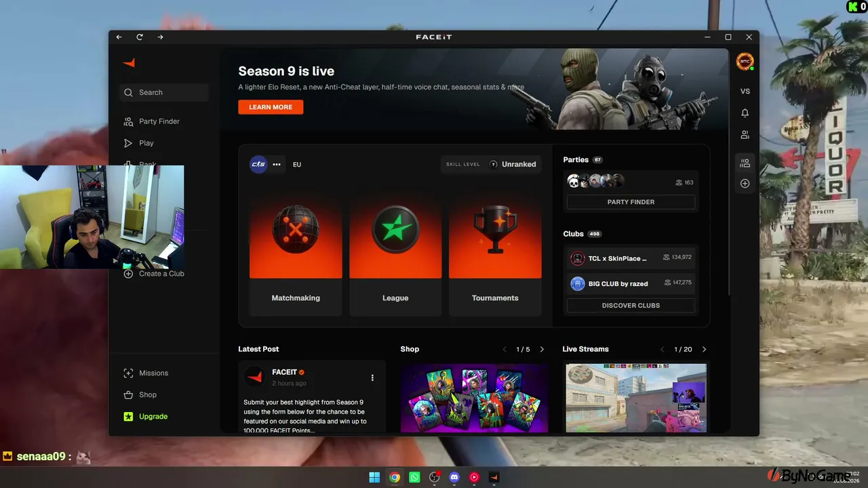Show next Shop item
This screenshot has width=868, height=488.
542,350
